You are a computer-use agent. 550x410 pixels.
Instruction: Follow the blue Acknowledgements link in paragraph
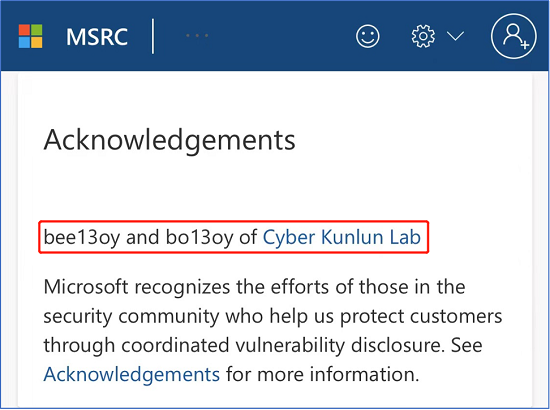(132, 375)
